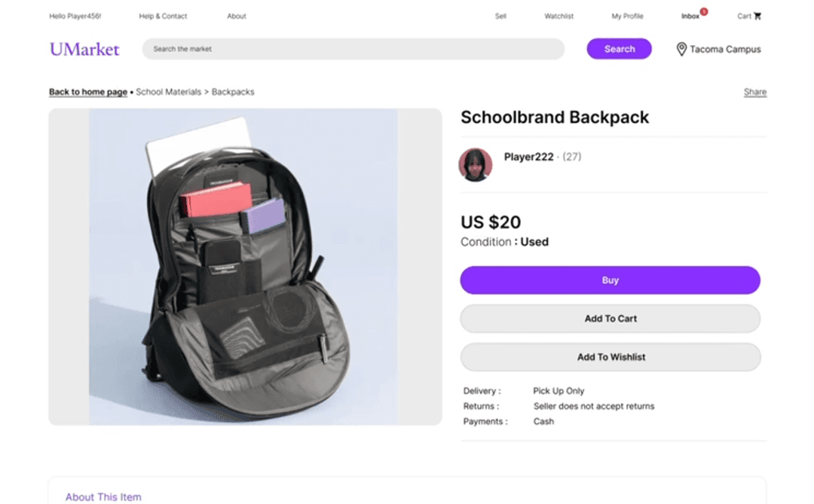Click the location pin for Tacoma Campus
The width and height of the screenshot is (814, 504).
pos(681,49)
